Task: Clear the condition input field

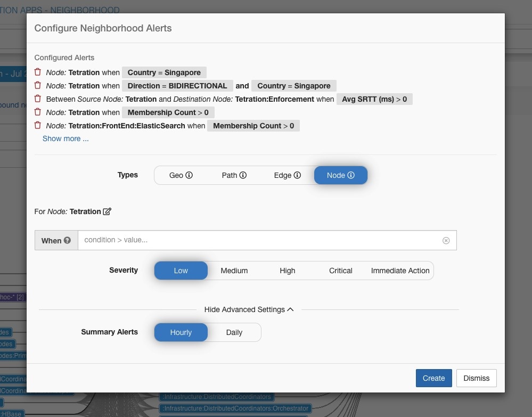Action: (x=446, y=240)
